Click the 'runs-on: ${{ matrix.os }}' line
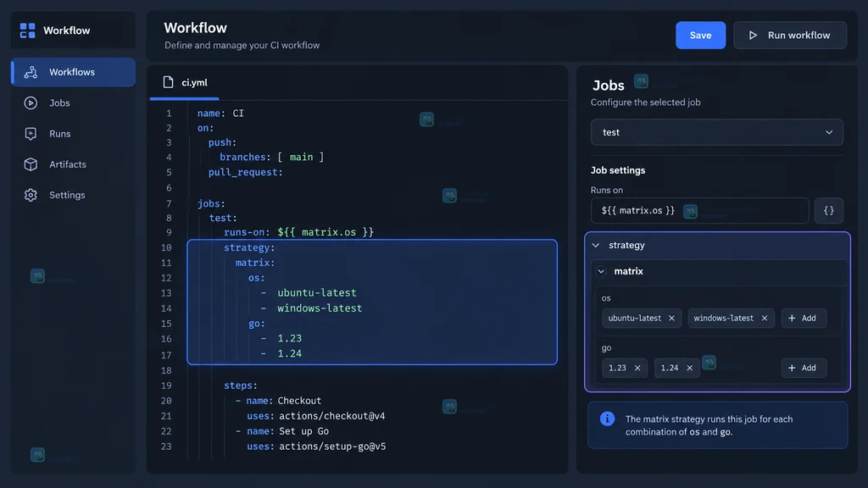The image size is (868, 488). coord(298,232)
